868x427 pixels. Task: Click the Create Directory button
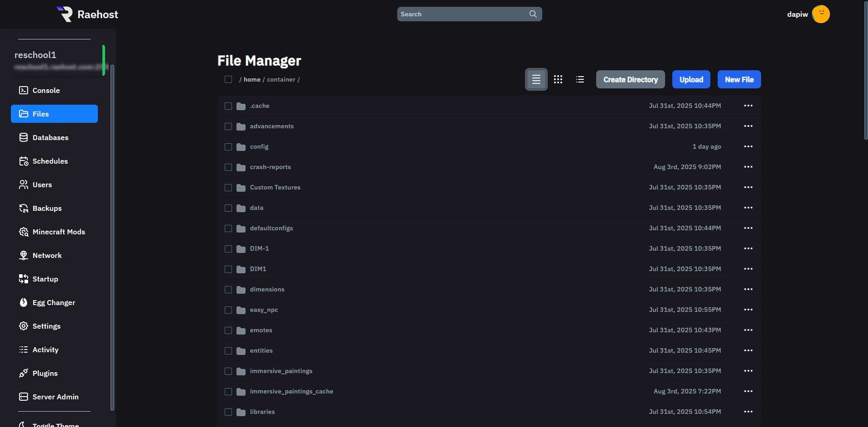click(630, 79)
